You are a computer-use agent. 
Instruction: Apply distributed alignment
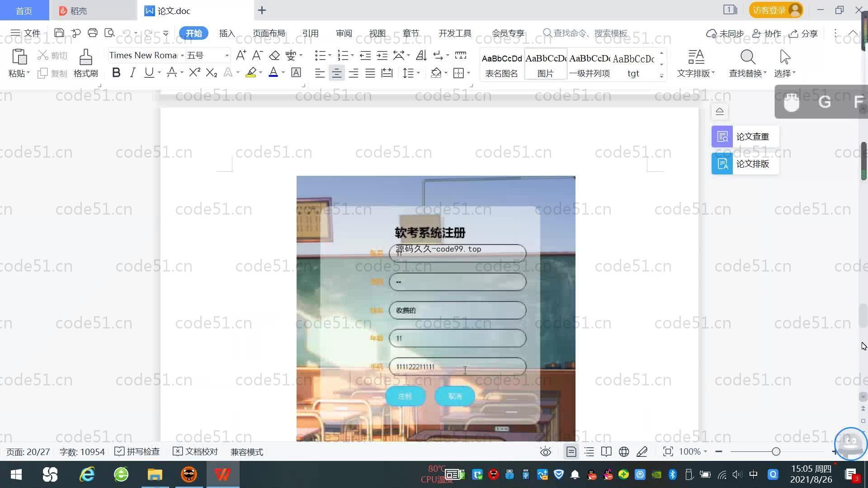pos(387,73)
